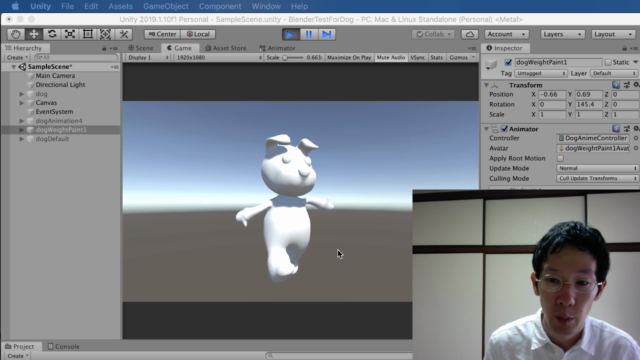640x360 pixels.
Task: Toggle the Static checkbox
Action: coord(608,62)
